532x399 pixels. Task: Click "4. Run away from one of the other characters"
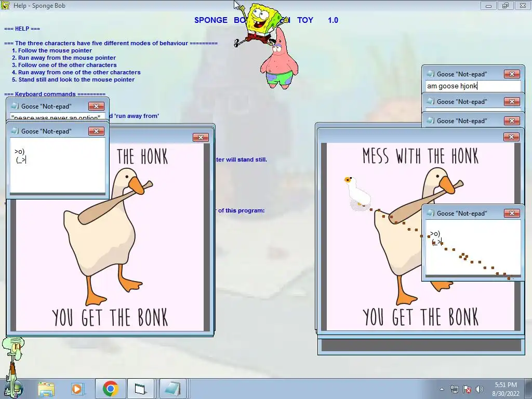76,72
